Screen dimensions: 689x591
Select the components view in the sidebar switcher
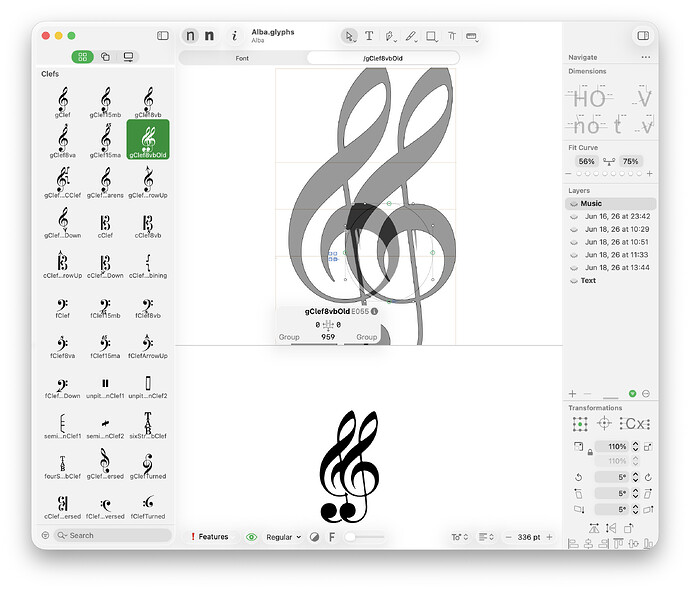click(x=105, y=57)
